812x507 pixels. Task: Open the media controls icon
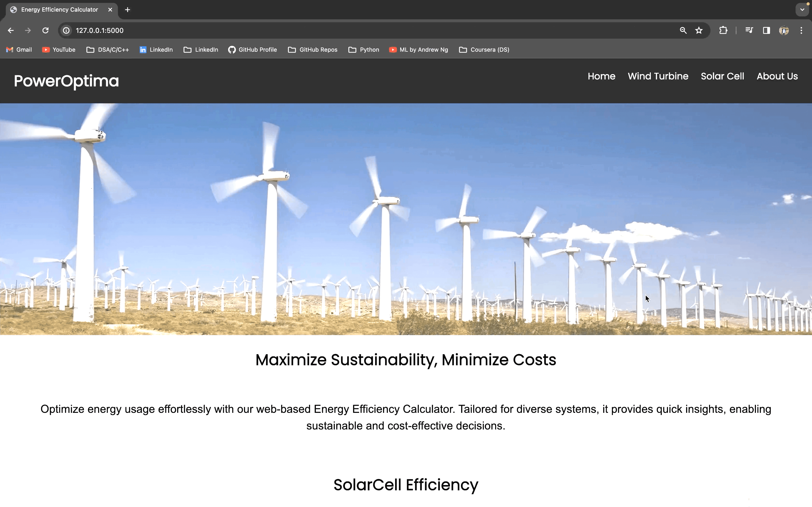[x=749, y=30]
